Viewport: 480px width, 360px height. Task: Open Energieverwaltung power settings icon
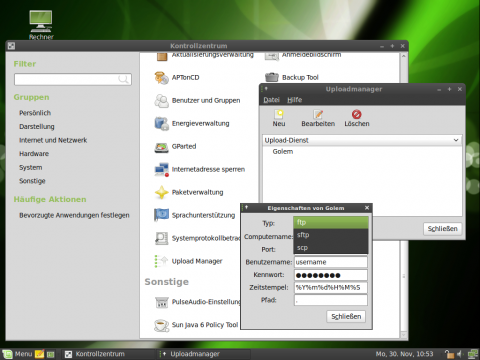coord(161,124)
